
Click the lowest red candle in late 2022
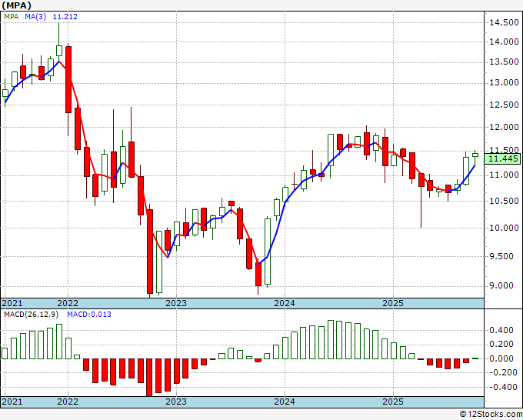[150, 252]
